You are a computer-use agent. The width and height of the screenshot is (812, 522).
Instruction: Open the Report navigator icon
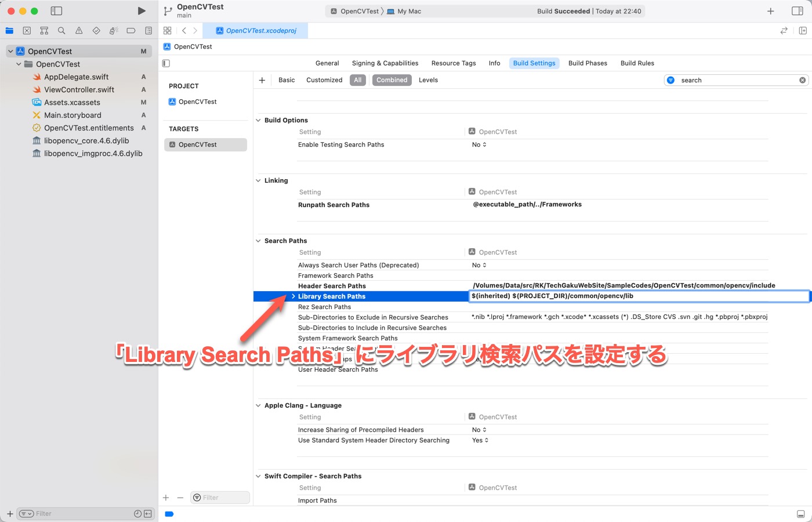coord(148,31)
